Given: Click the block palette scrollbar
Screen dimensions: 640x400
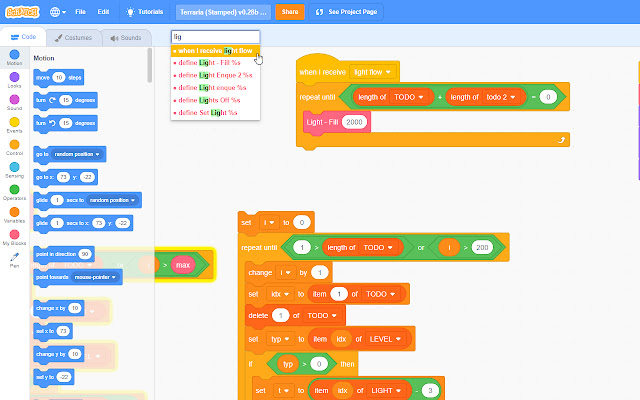Looking at the screenshot, I should 150,65.
